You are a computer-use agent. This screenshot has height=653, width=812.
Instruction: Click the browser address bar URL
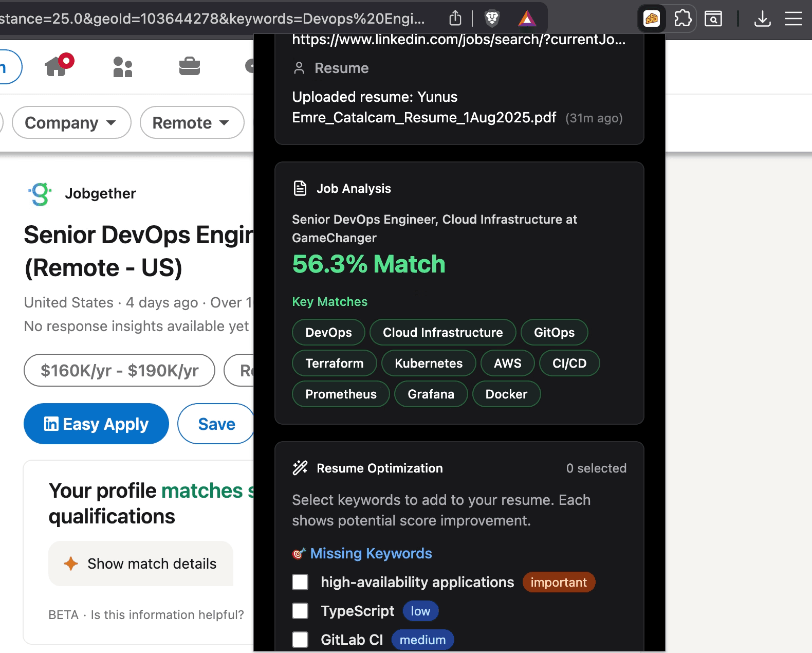click(x=213, y=19)
